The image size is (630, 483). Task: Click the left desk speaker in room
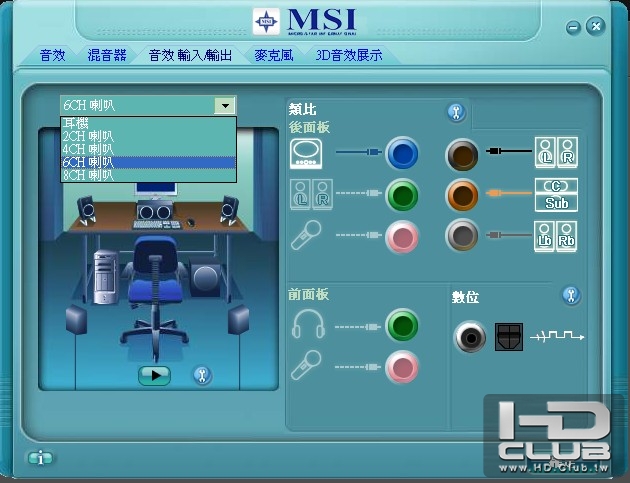[x=86, y=210]
